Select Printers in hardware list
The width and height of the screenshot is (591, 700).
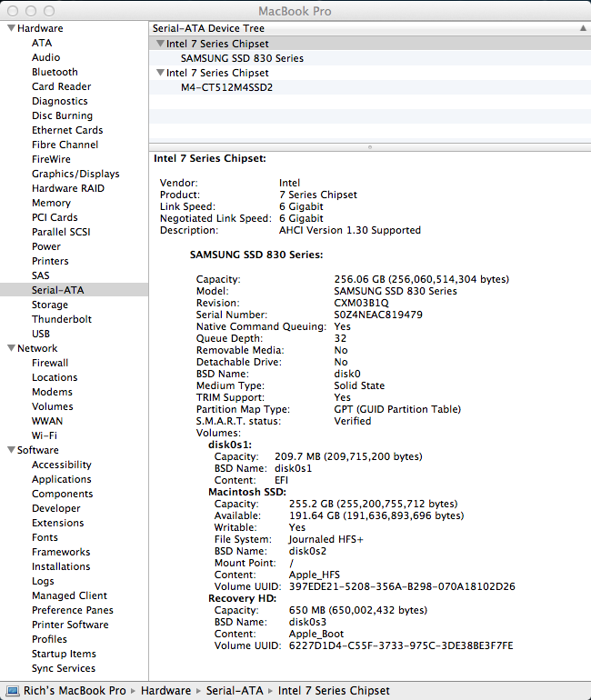pyautogui.click(x=50, y=261)
